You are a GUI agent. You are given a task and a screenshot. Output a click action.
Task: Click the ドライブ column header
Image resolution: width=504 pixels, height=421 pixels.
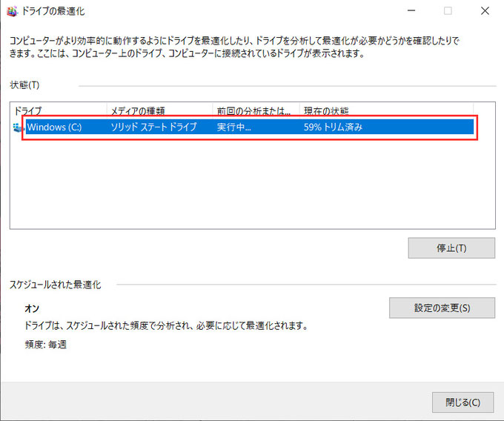click(x=59, y=110)
